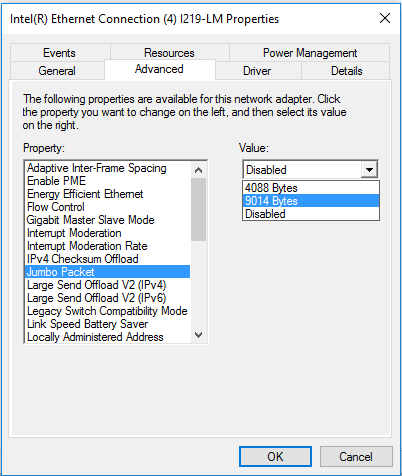Choose 9014 Bytes from the value list
402x476 pixels.
[311, 201]
